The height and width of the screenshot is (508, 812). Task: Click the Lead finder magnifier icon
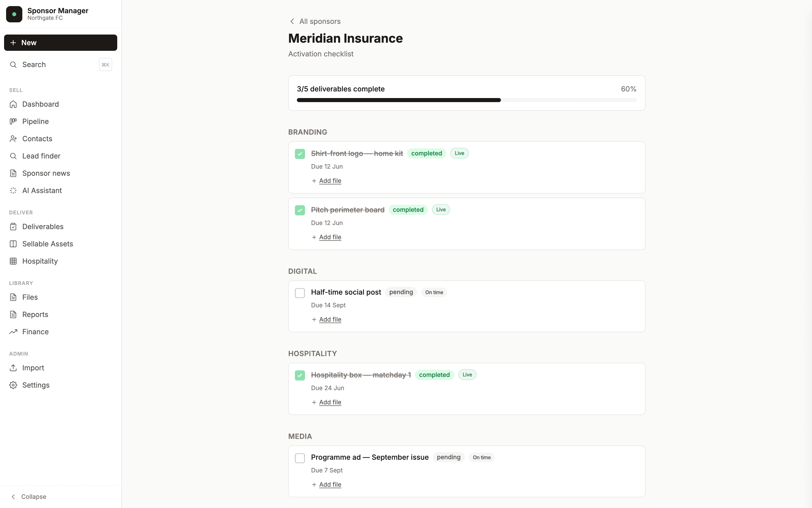[13, 156]
